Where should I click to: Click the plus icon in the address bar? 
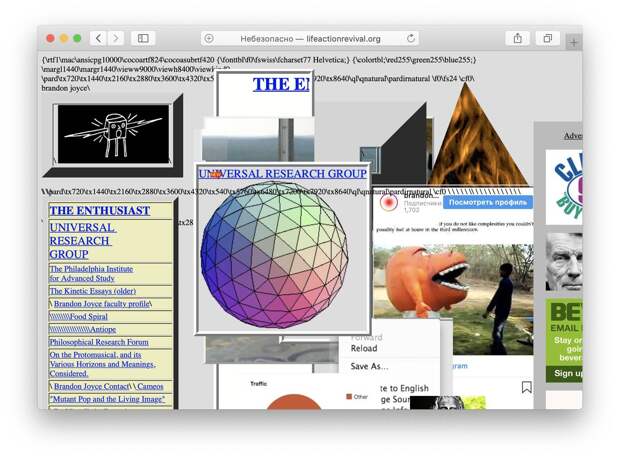(x=209, y=38)
